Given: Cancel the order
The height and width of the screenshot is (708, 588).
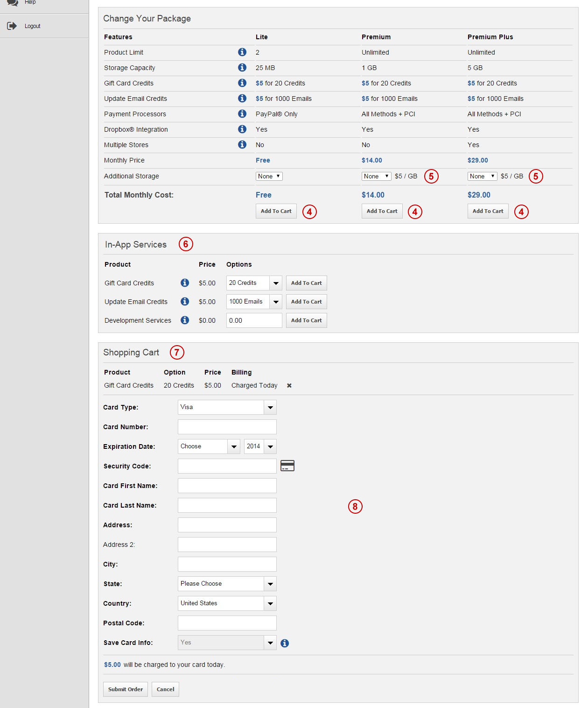Looking at the screenshot, I should coord(166,689).
